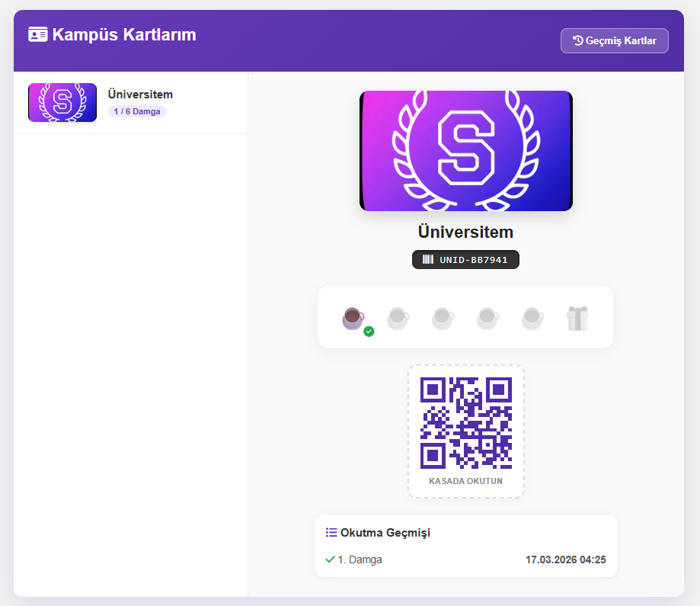Click the filled first coffee cup stamp
The height and width of the screenshot is (606, 700).
pos(353,318)
